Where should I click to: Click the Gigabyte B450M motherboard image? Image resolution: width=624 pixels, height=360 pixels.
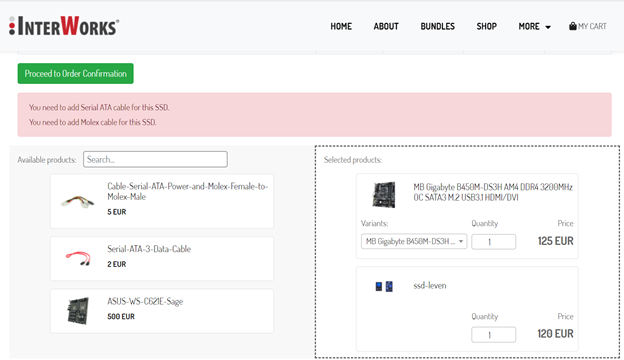384,195
